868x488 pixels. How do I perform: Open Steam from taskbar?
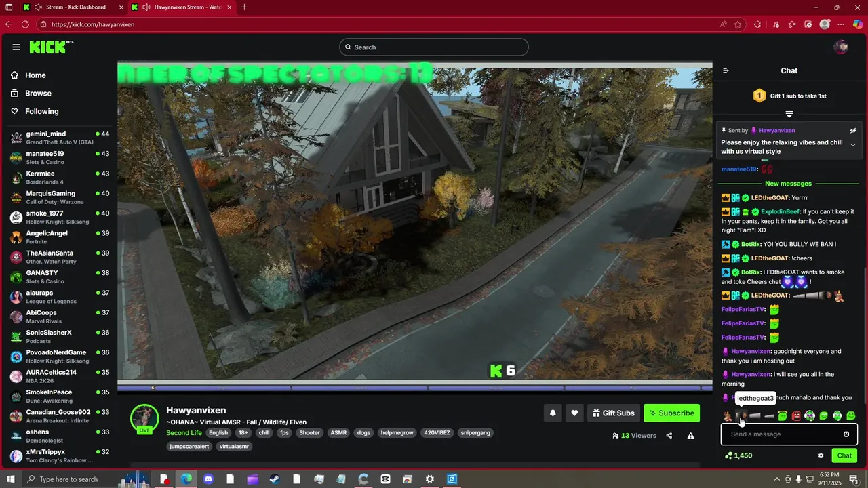pos(274,479)
